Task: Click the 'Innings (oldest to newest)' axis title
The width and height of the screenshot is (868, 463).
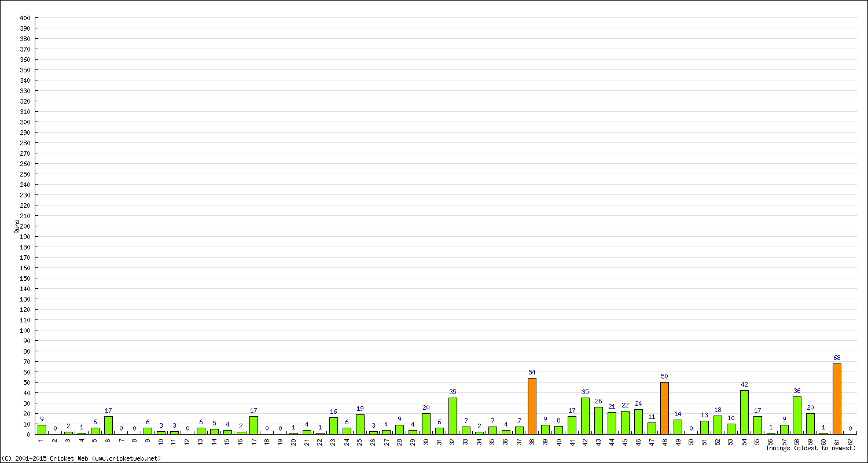Action: point(811,448)
